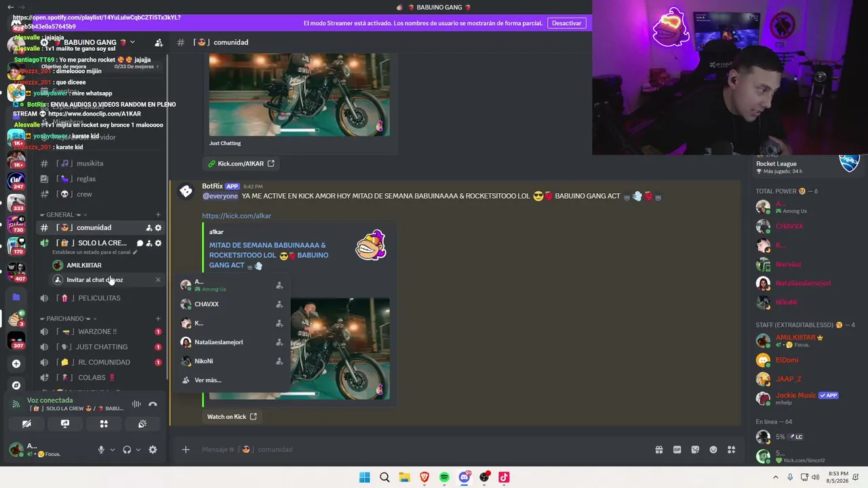Disable Streamer mode with Desactivar

point(566,23)
